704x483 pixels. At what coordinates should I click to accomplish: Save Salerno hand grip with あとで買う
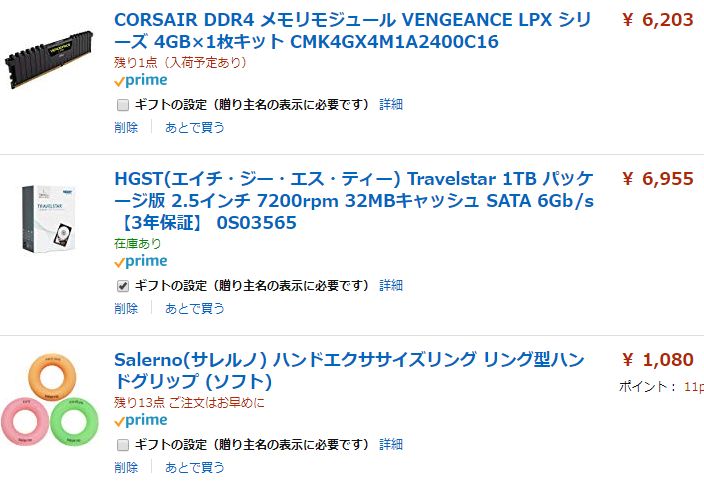[194, 467]
